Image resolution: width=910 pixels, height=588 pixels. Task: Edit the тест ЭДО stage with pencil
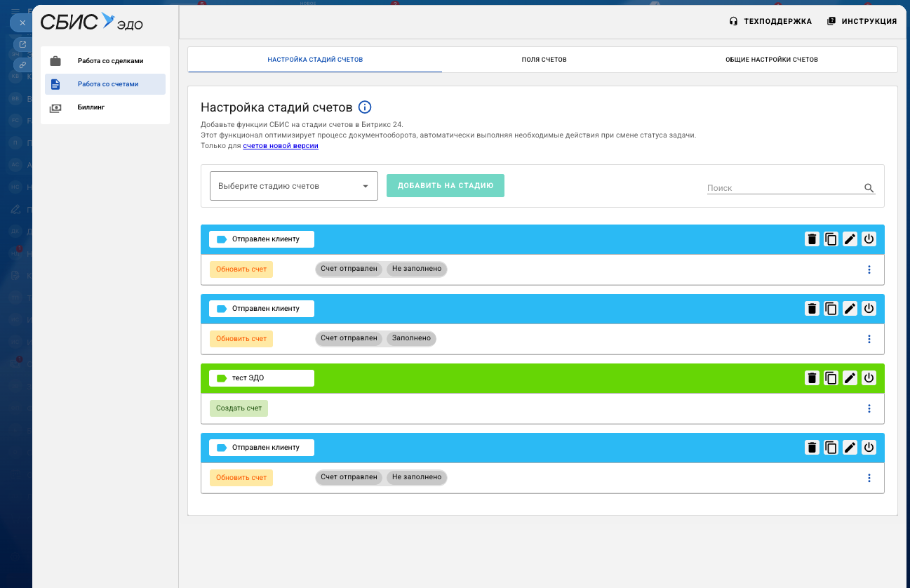point(850,378)
